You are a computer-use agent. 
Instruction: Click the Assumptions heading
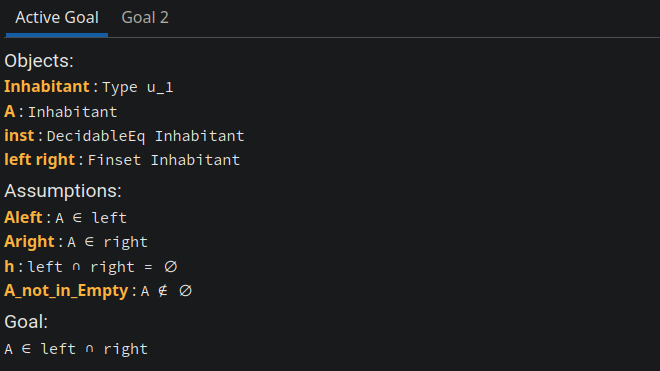tap(63, 191)
